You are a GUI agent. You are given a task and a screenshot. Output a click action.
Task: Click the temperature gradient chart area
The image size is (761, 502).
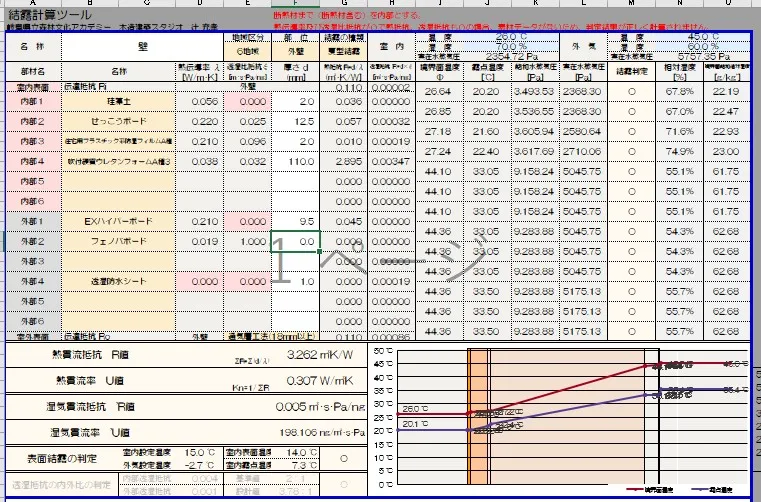click(560, 420)
